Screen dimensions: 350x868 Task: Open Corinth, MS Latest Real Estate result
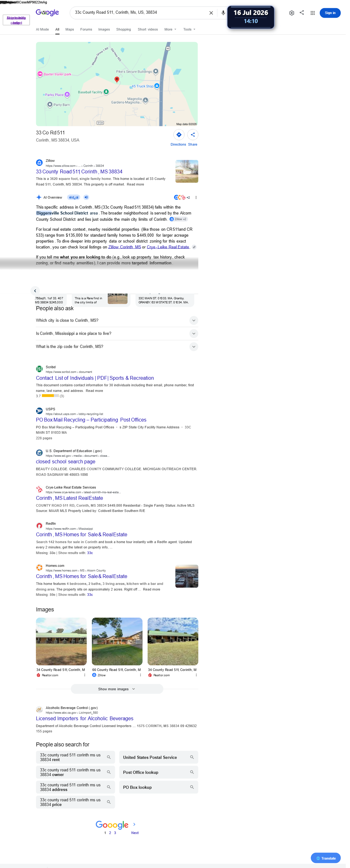(x=69, y=498)
